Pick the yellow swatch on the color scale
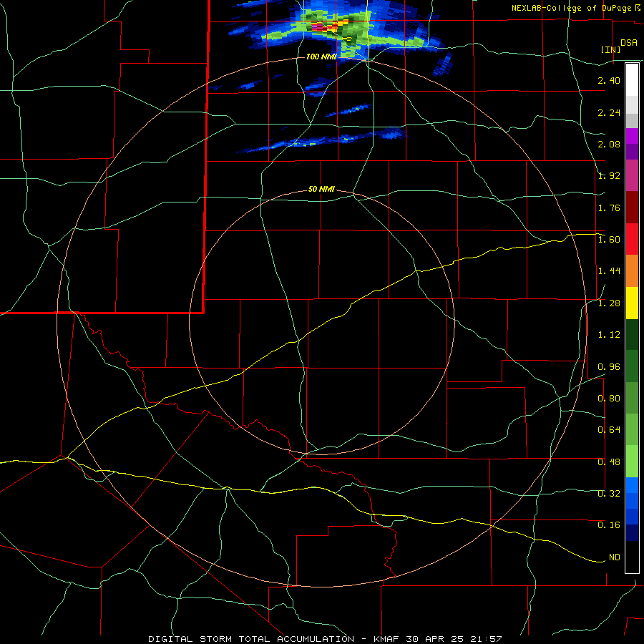Screen dimensions: 644x644 click(x=632, y=303)
